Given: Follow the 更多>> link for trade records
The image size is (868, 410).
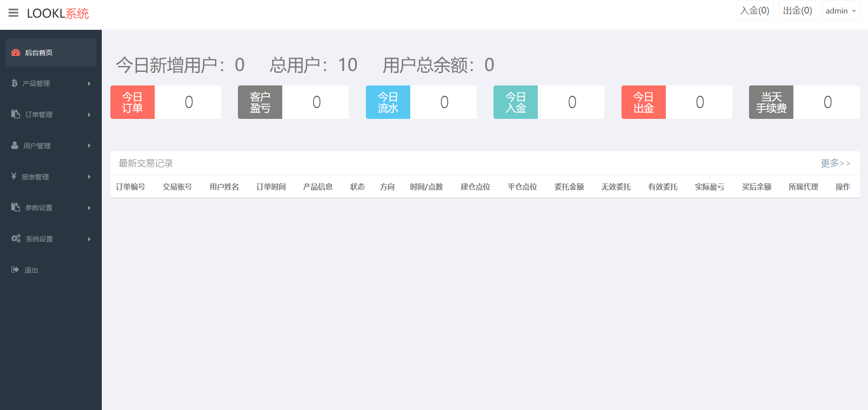Looking at the screenshot, I should [835, 163].
